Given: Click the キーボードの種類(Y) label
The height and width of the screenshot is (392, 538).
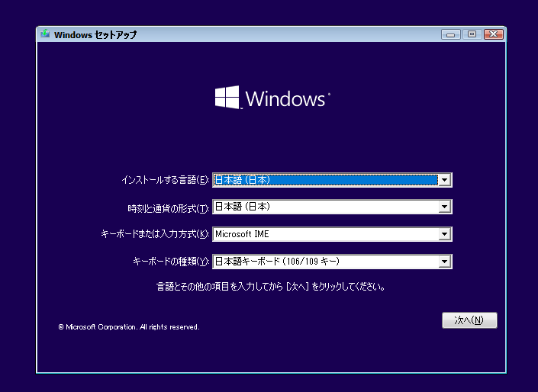Looking at the screenshot, I should click(171, 262).
